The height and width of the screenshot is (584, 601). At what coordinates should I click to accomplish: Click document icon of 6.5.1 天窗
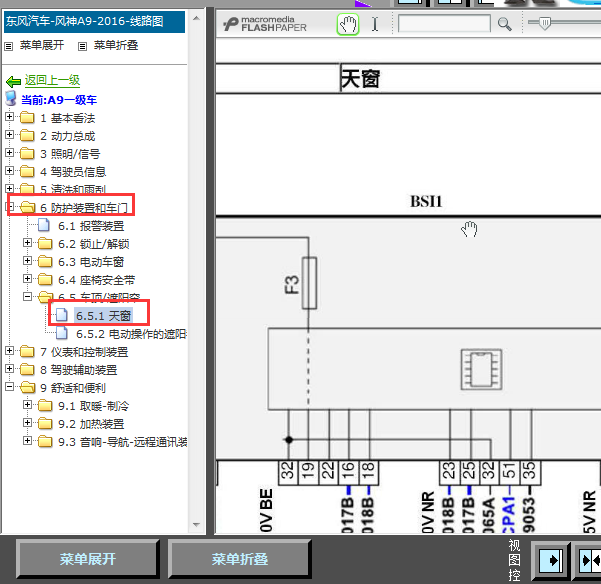click(61, 315)
